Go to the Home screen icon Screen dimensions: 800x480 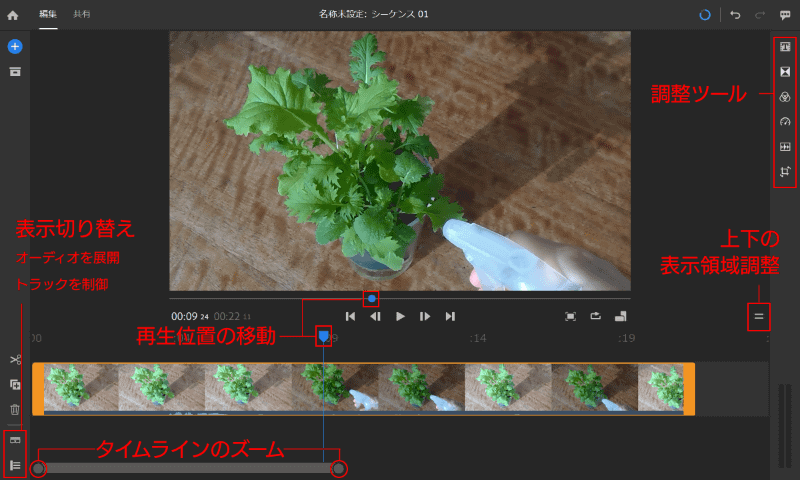pos(13,15)
